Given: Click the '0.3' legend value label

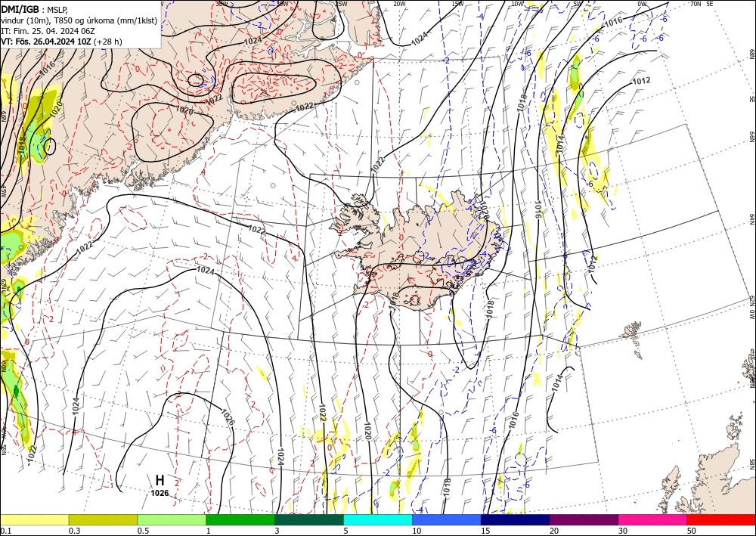Looking at the screenshot, I should (x=74, y=531).
